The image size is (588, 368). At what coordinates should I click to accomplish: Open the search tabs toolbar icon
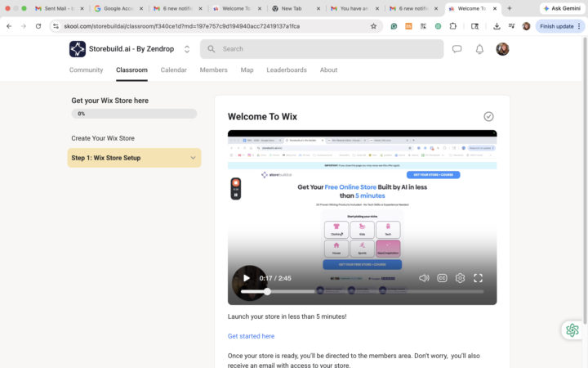tap(474, 26)
